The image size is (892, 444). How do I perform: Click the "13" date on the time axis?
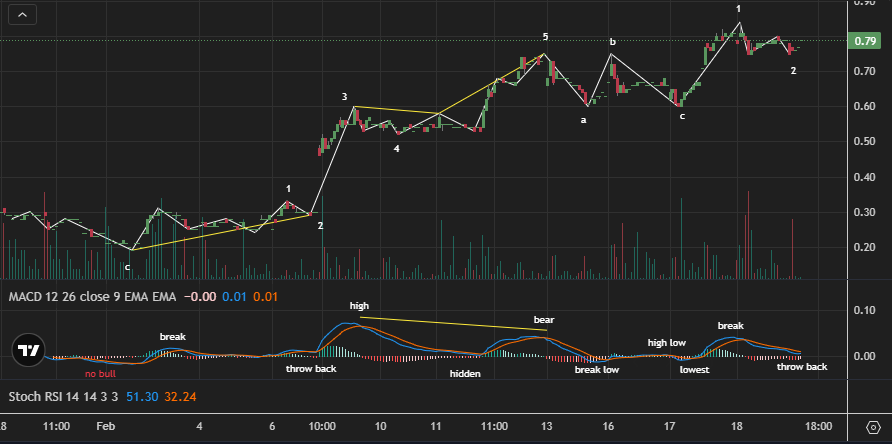tap(547, 426)
